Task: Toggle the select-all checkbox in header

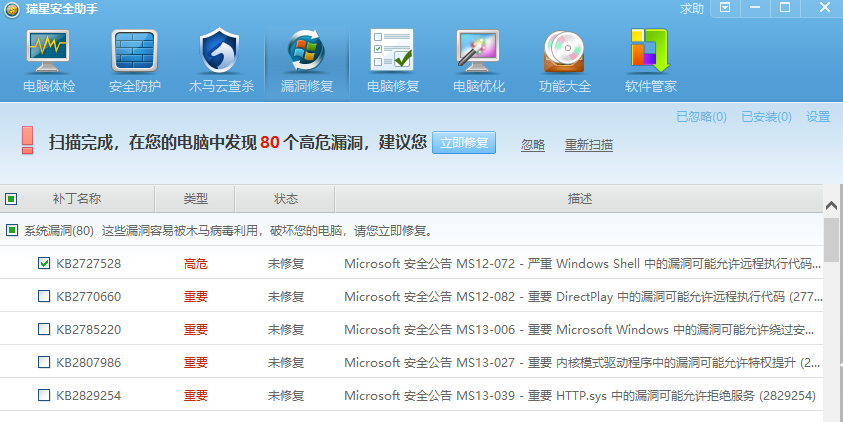Action: (11, 199)
